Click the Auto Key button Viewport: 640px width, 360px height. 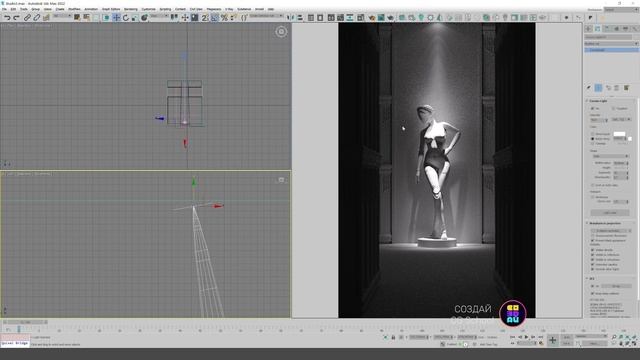click(567, 337)
